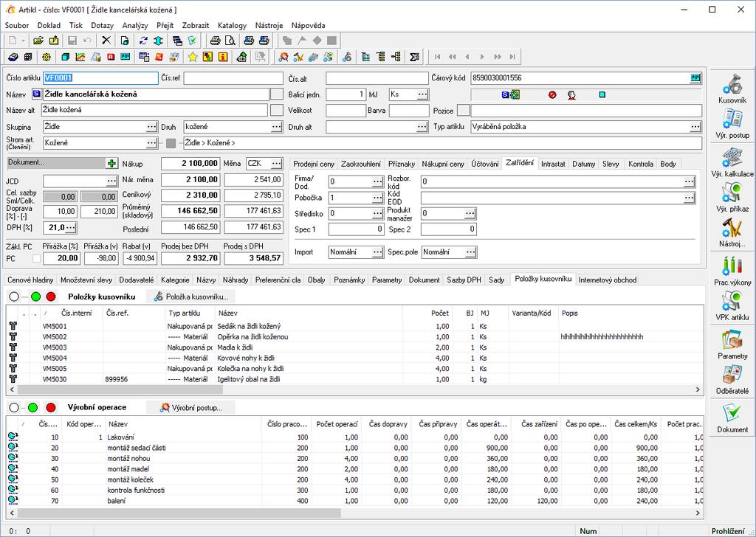756x537 pixels.
Task: Toggle the checkbox next to PC label
Action: (36, 259)
